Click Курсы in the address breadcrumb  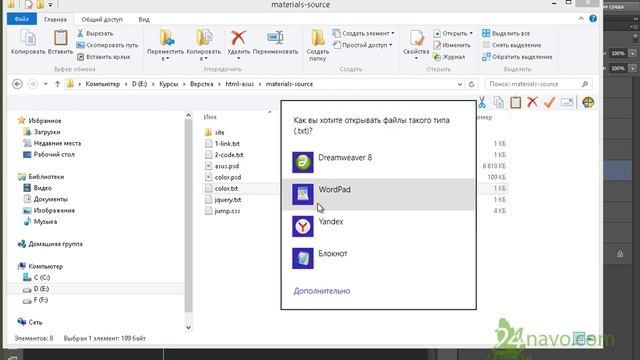click(x=169, y=84)
